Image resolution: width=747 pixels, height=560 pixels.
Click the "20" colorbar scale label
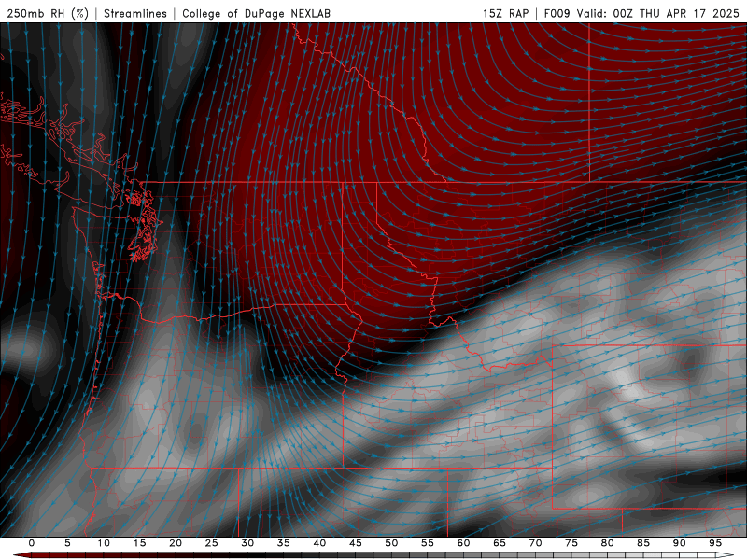coord(176,543)
